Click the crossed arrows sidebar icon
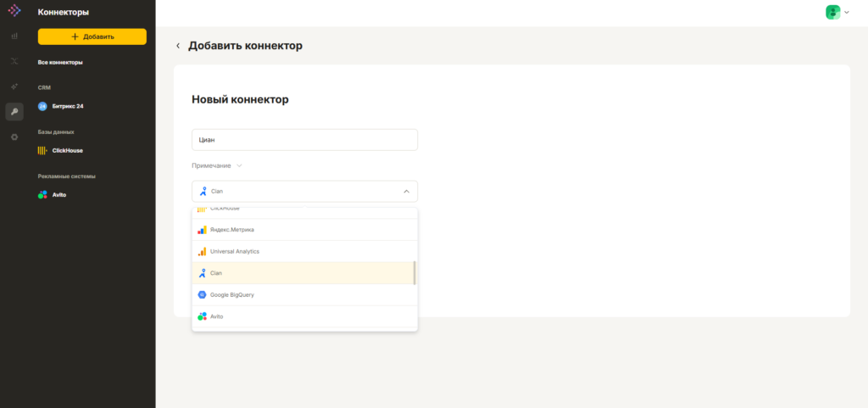 click(x=14, y=61)
